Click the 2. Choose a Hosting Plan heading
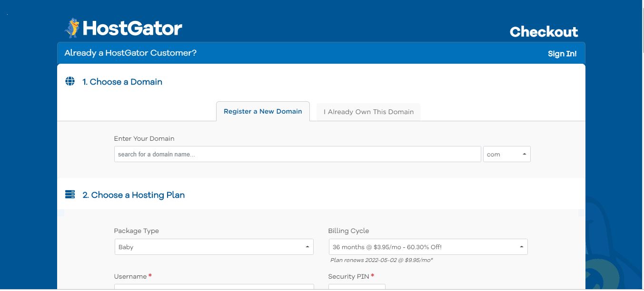This screenshot has width=644, height=291. pos(134,195)
